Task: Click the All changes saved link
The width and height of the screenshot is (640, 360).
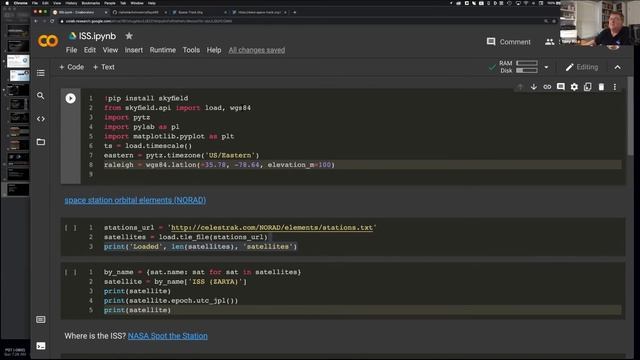Action: coord(257,50)
